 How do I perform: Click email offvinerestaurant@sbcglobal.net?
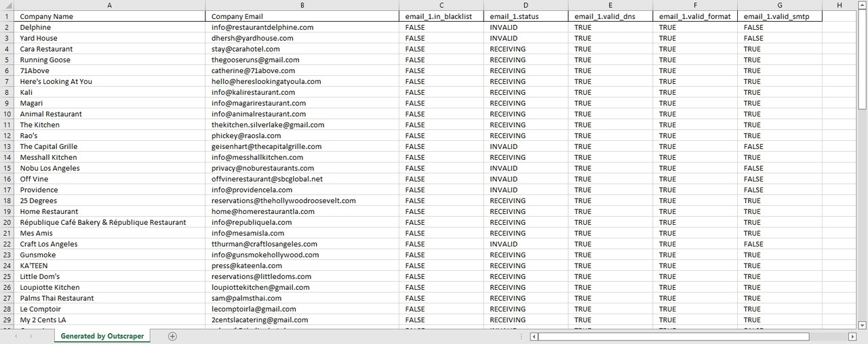(x=267, y=179)
